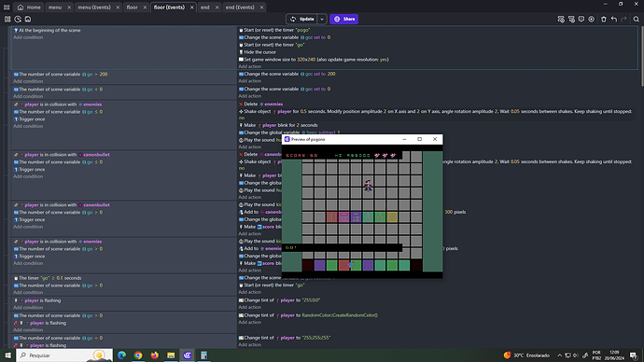The width and height of the screenshot is (644, 362).
Task: Open the search in events icon
Action: pos(637,19)
